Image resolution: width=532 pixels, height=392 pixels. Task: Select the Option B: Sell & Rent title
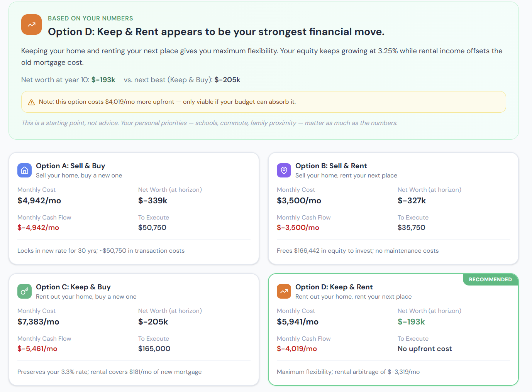(331, 166)
